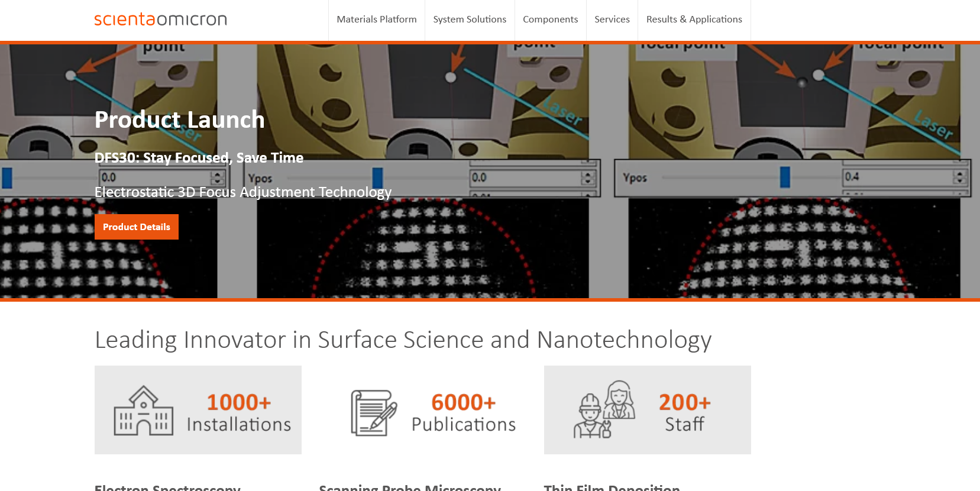Click the 200+ Staff card text
This screenshot has width=980, height=491.
click(685, 412)
